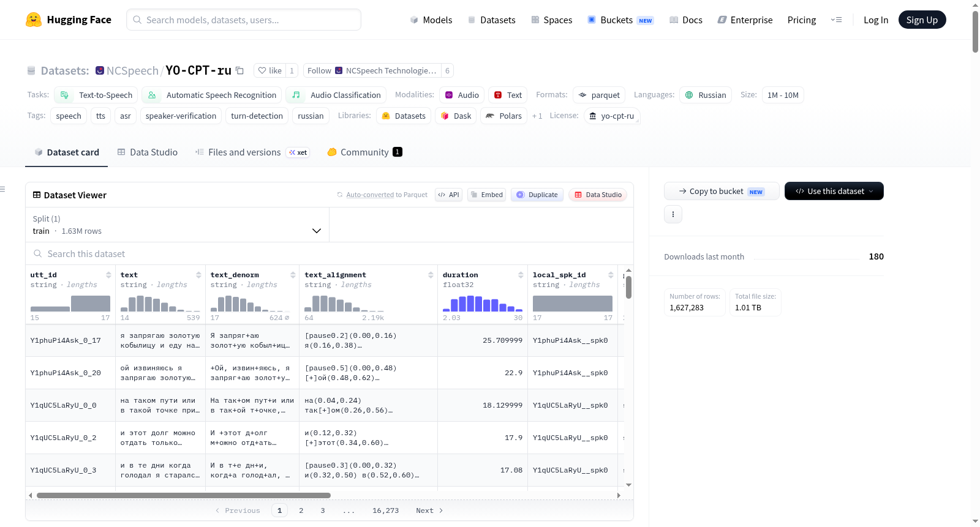The height and width of the screenshot is (527, 980).
Task: Click the Embed button
Action: coord(486,195)
